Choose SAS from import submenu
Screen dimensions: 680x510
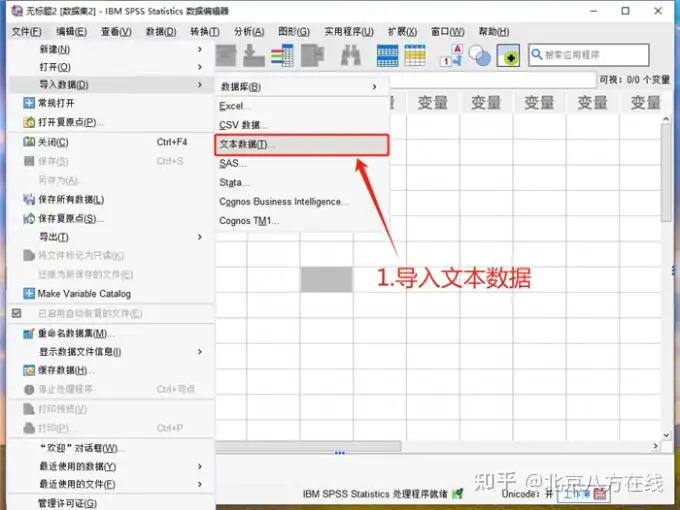click(302, 163)
